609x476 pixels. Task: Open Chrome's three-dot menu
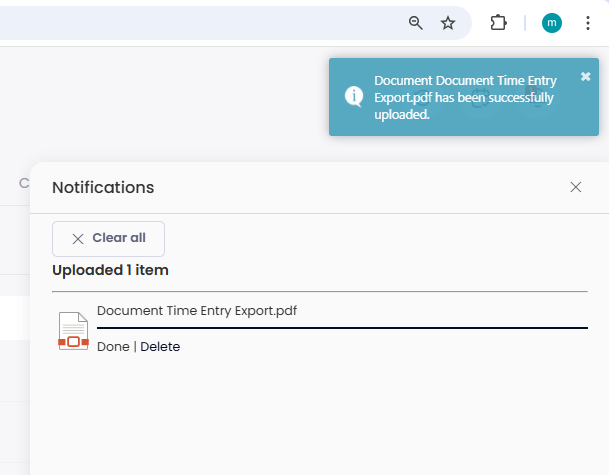(587, 23)
